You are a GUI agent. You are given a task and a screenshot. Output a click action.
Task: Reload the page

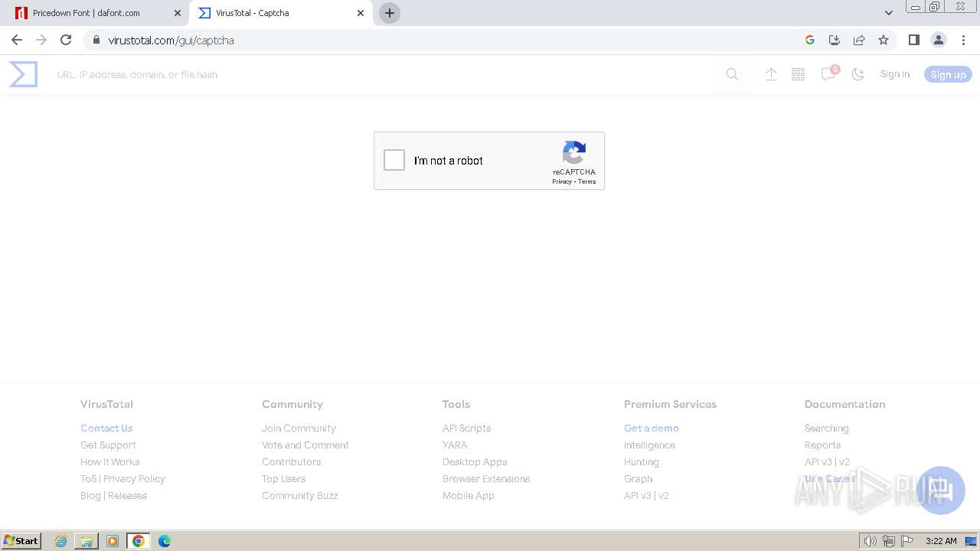pyautogui.click(x=66, y=40)
